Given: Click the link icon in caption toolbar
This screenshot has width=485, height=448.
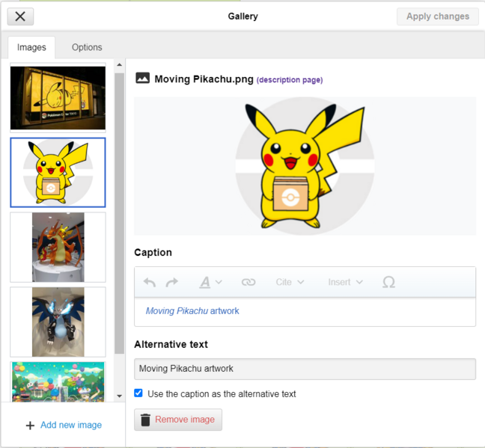Looking at the screenshot, I should [x=248, y=282].
